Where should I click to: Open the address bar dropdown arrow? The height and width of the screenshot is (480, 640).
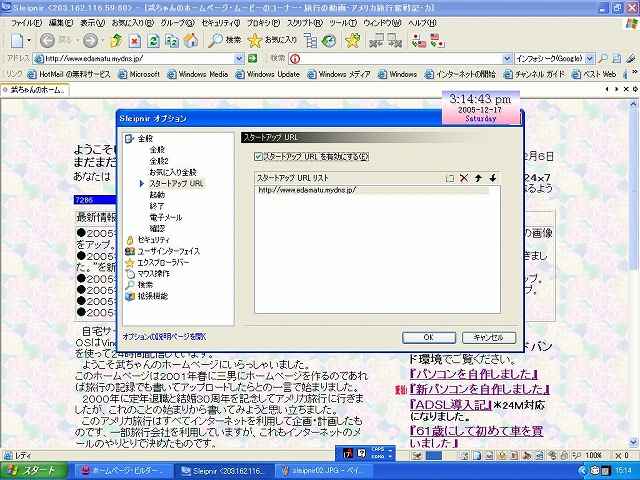[x=240, y=59]
